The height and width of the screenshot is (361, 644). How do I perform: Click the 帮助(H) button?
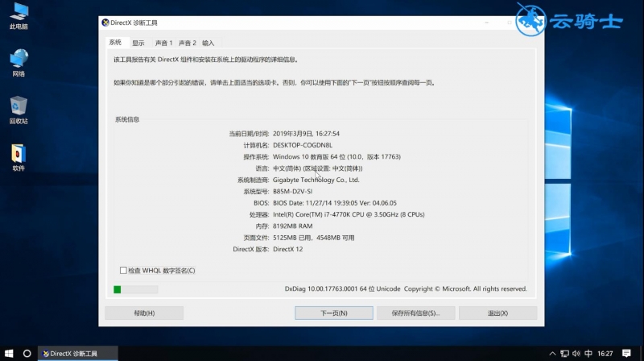(144, 313)
